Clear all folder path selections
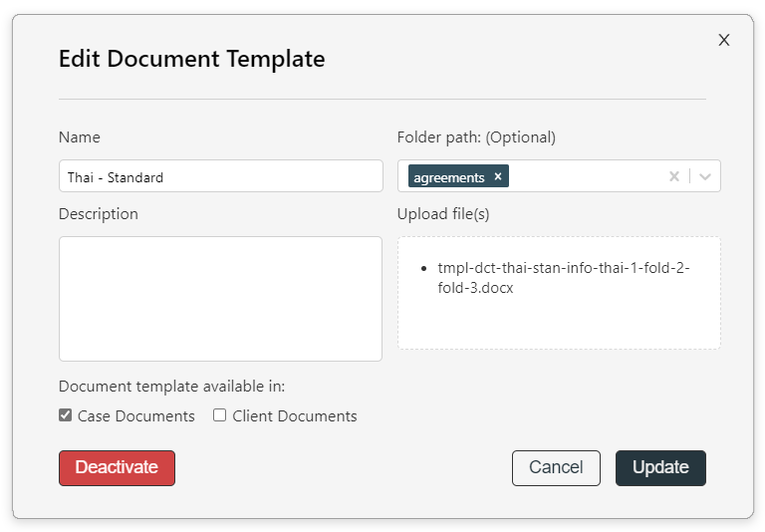765x532 pixels. pyautogui.click(x=673, y=176)
